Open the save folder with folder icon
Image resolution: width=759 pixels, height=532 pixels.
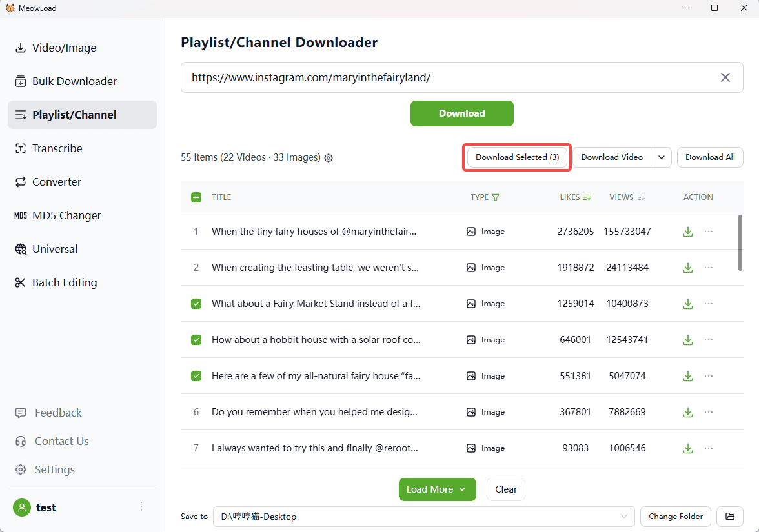(x=730, y=517)
